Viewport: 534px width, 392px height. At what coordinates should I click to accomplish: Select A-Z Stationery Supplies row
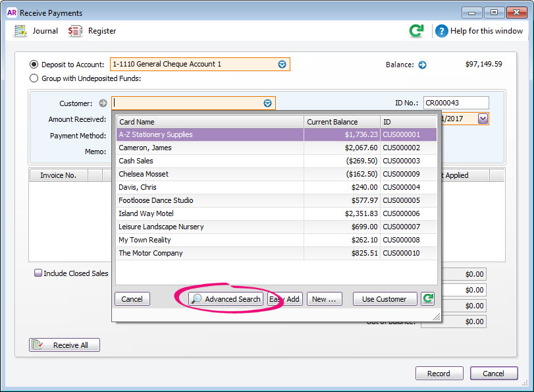pyautogui.click(x=276, y=134)
